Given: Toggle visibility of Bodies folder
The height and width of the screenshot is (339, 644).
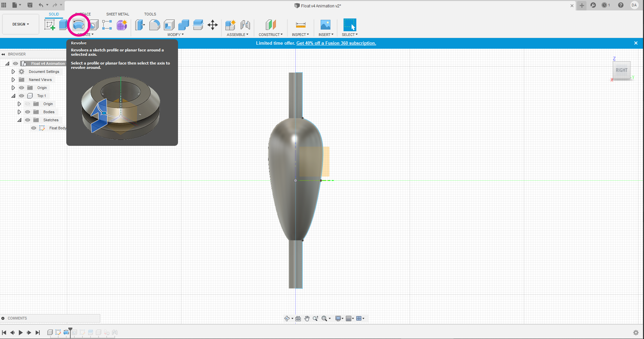Looking at the screenshot, I should tap(28, 112).
